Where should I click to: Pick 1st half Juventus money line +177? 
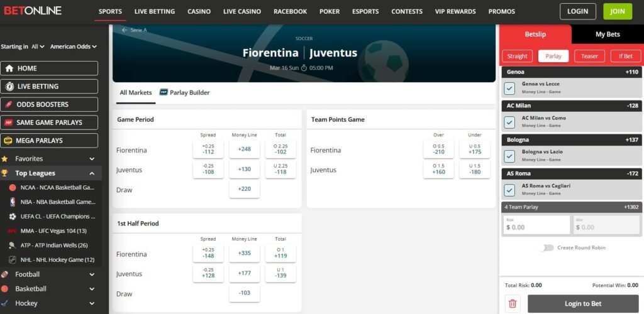pos(245,273)
